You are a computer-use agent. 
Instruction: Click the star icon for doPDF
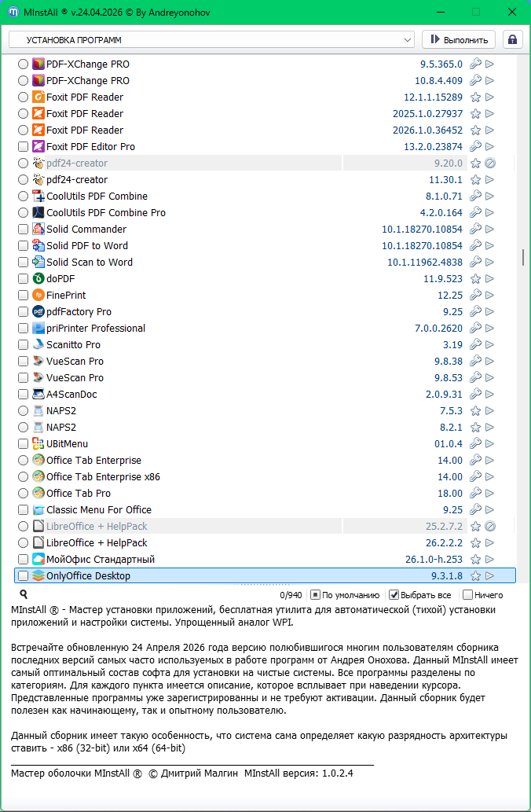pyautogui.click(x=475, y=279)
